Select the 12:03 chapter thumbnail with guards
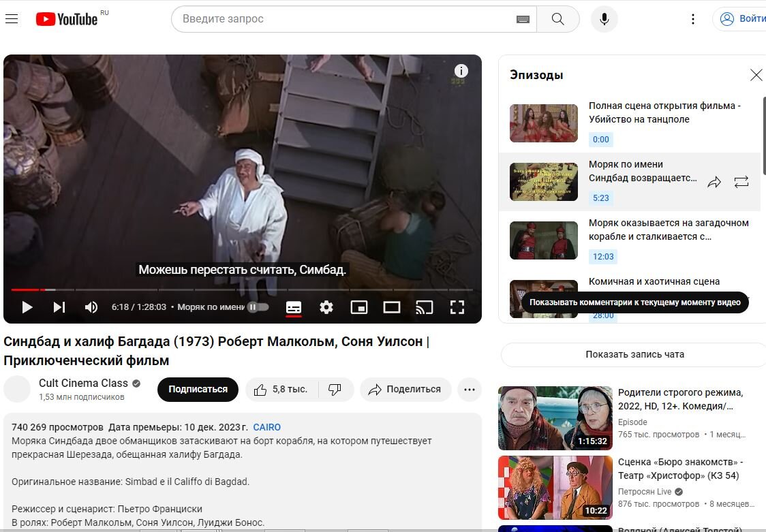 tap(544, 240)
